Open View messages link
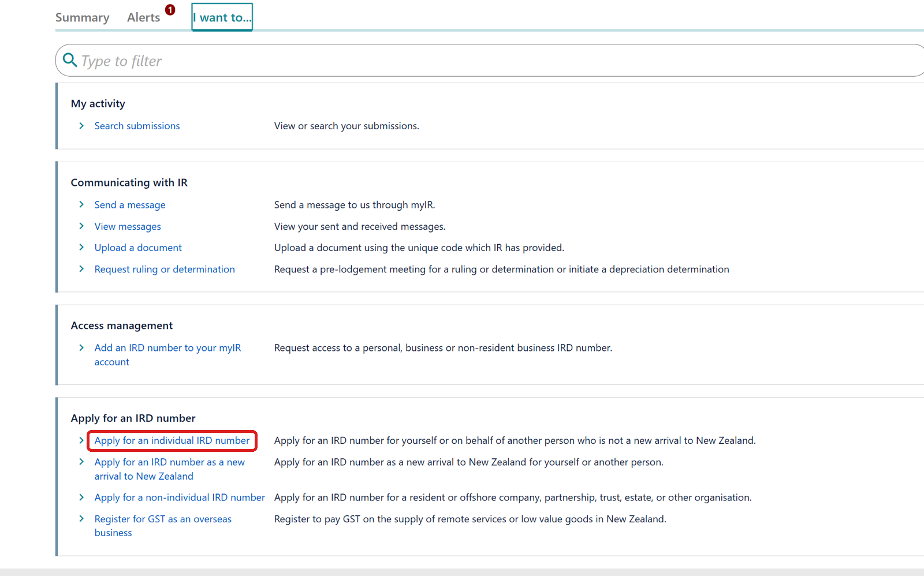This screenshot has width=924, height=576. pyautogui.click(x=128, y=226)
